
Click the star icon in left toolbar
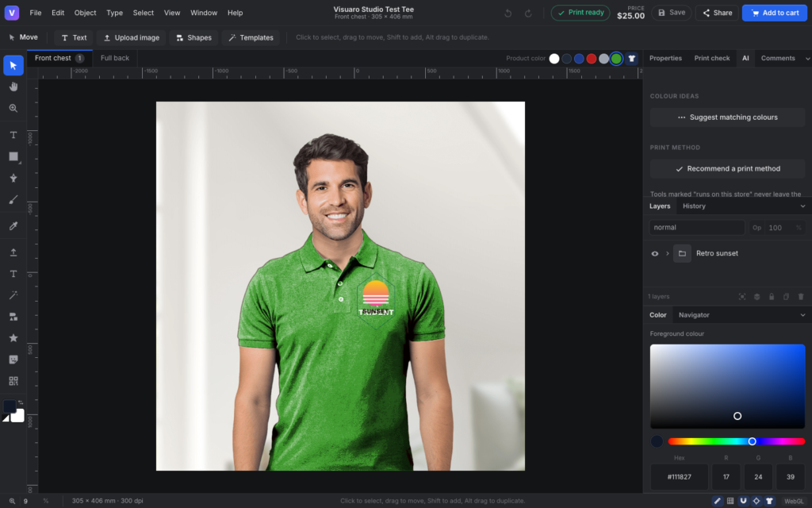13,338
